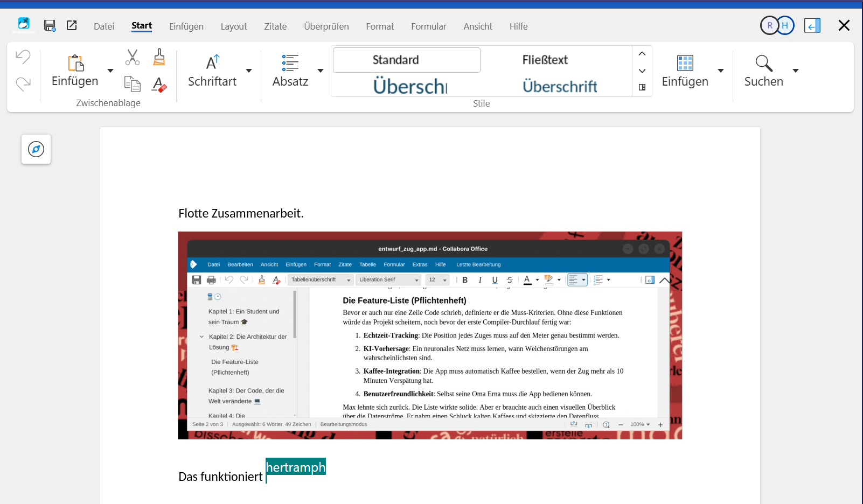
Task: Click the Undo arrow icon
Action: [23, 57]
